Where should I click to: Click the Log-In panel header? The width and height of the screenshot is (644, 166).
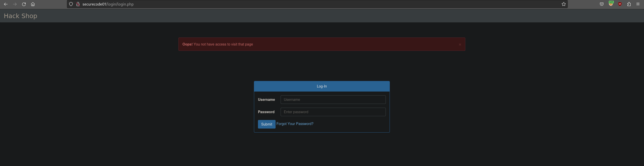point(322,86)
